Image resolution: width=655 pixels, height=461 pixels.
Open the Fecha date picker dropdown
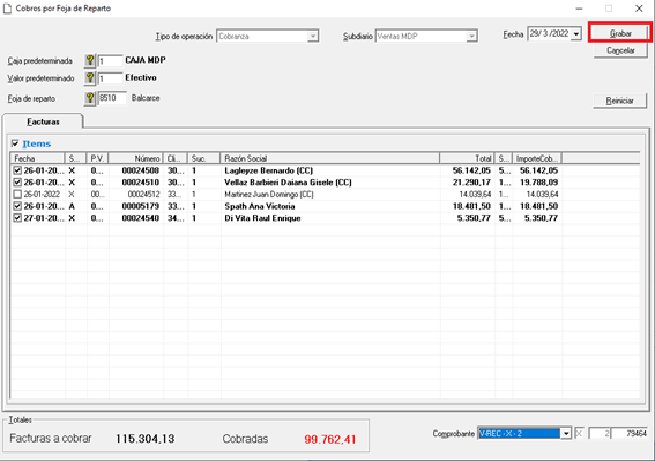point(576,35)
